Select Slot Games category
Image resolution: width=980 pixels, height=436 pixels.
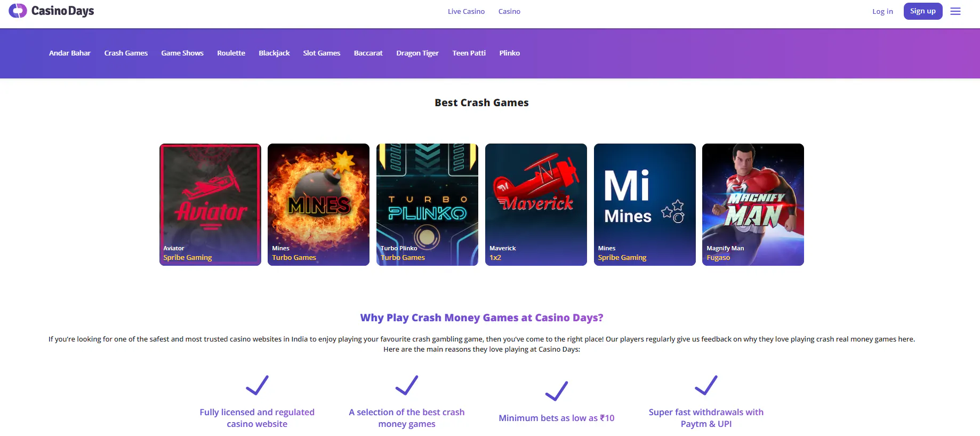click(x=322, y=53)
